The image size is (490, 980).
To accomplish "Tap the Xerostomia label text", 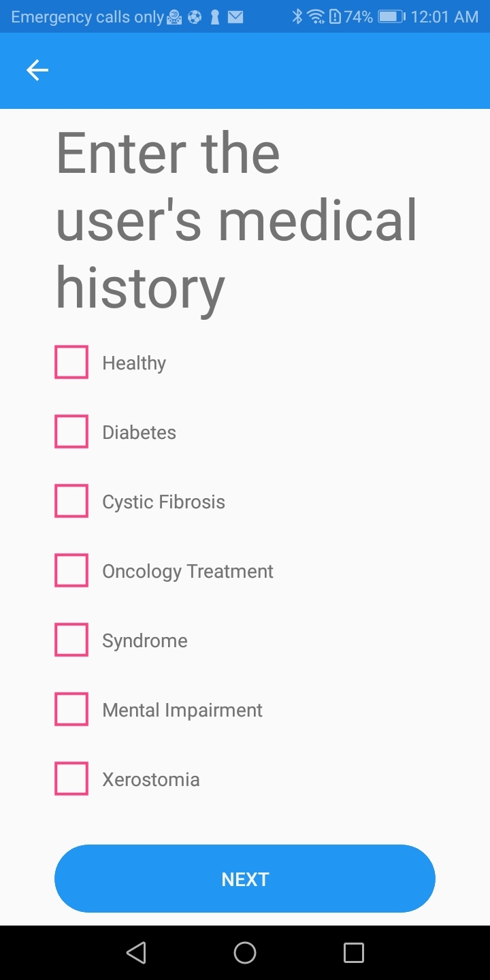I will pyautogui.click(x=151, y=779).
